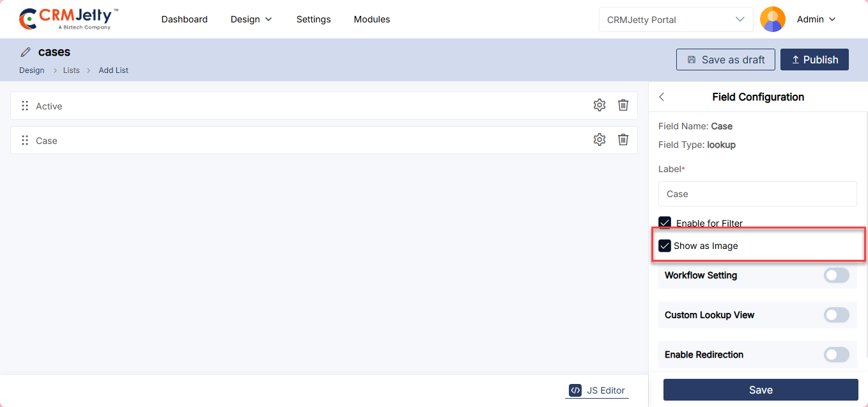Enable Custom Lookup View toggle

pos(836,315)
